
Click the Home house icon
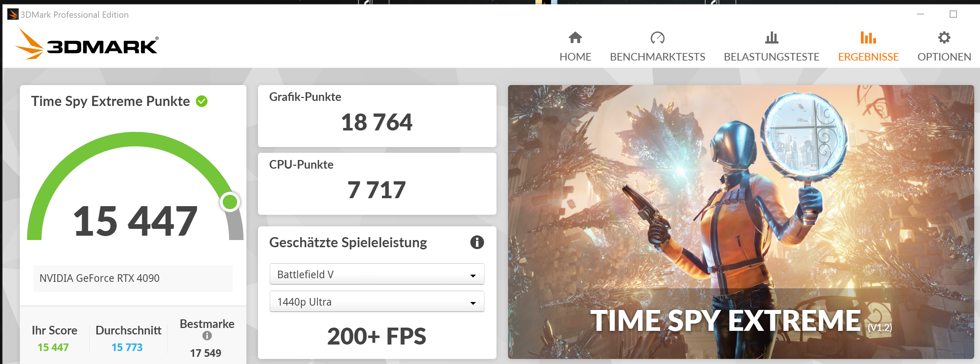pyautogui.click(x=575, y=37)
